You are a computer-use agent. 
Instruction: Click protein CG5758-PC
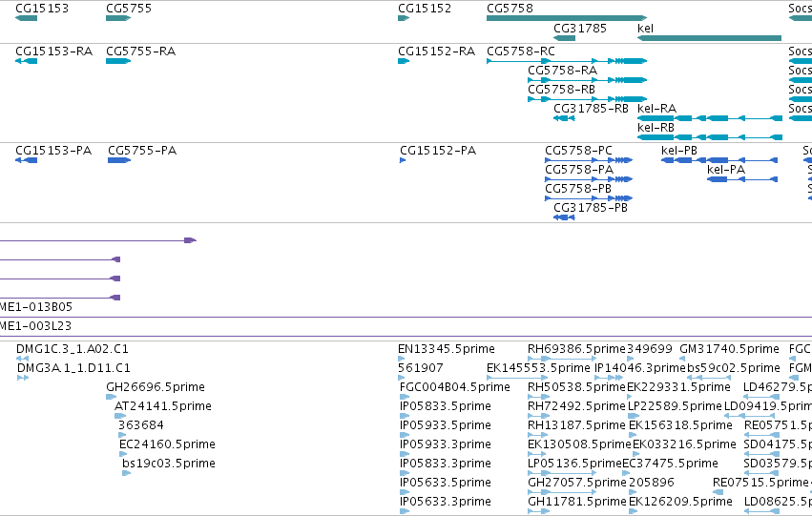click(589, 160)
